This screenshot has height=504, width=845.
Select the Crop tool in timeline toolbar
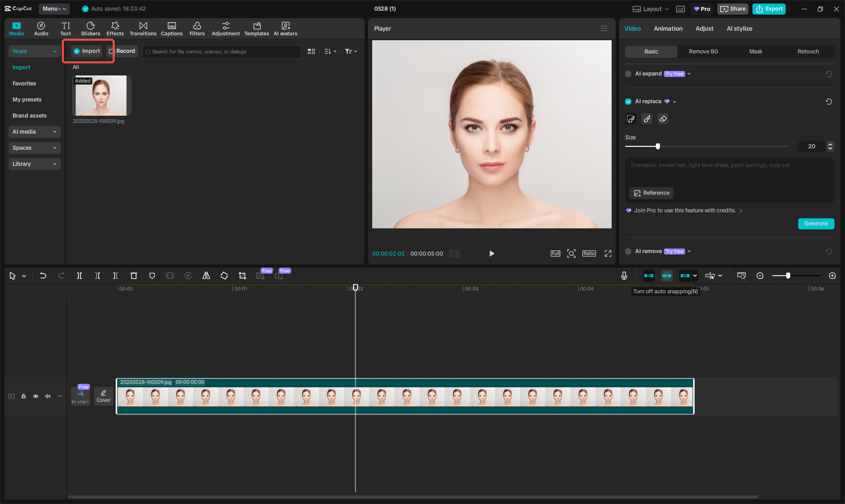pos(242,276)
